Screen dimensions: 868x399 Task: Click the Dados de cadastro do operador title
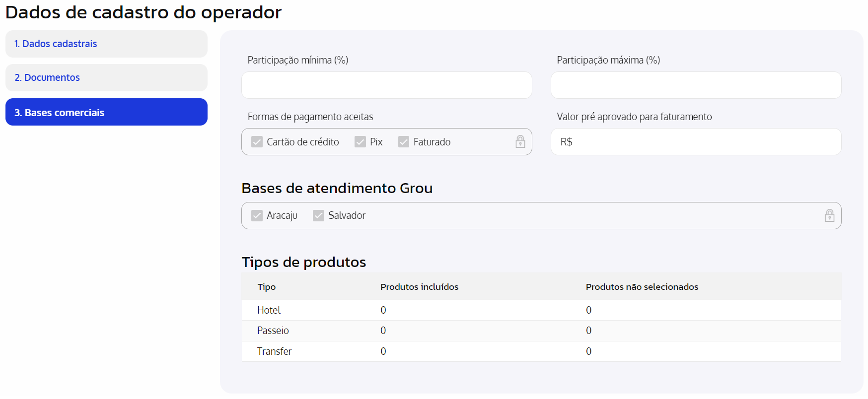(x=144, y=12)
